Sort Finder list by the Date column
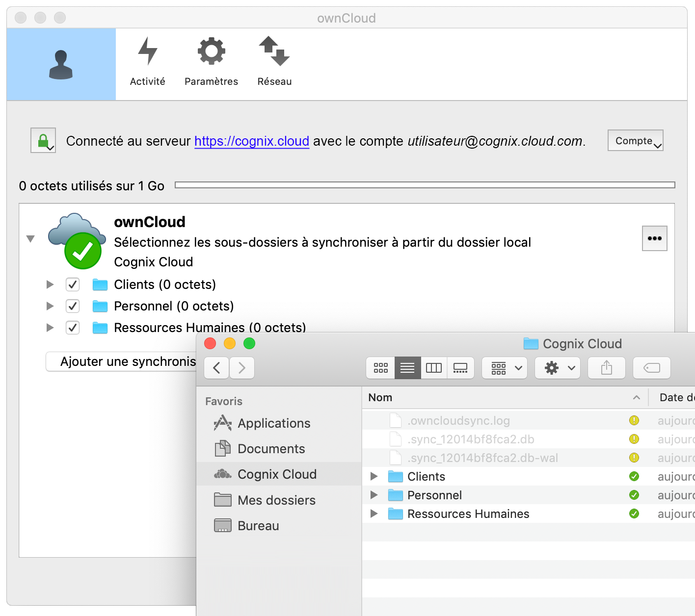 click(x=672, y=397)
